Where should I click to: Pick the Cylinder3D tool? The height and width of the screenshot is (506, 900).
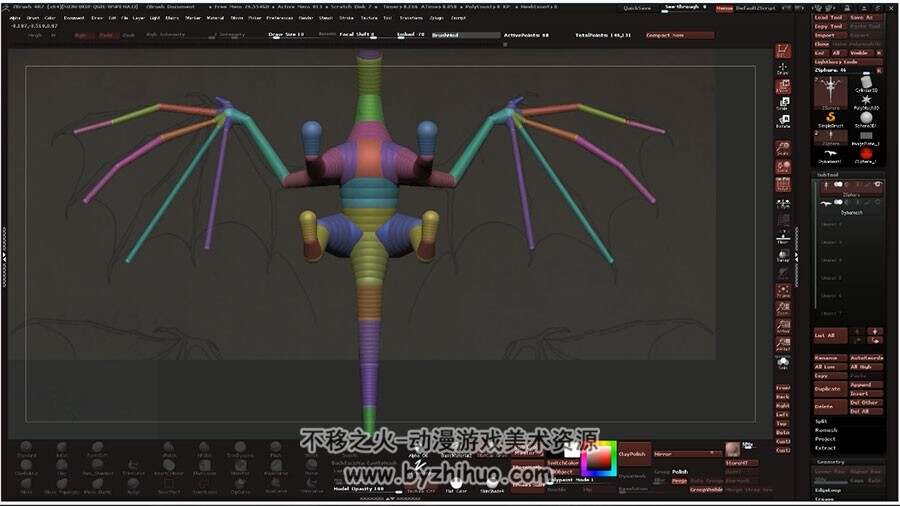(866, 84)
